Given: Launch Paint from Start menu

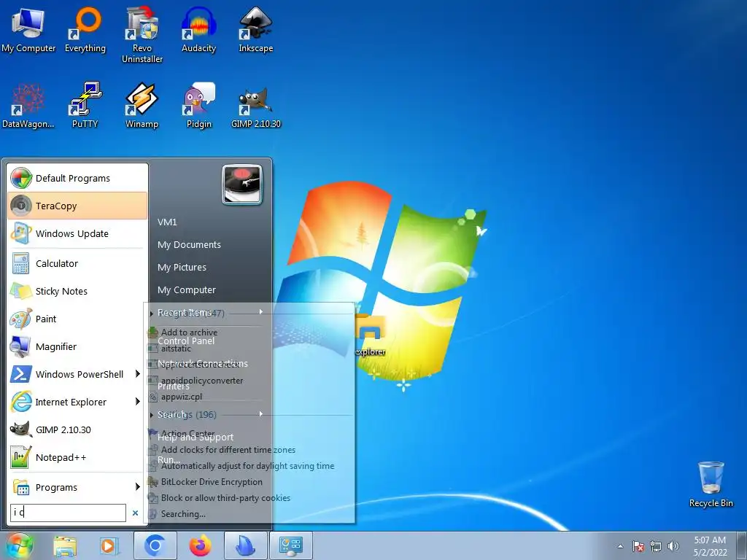Looking at the screenshot, I should pos(78,319).
